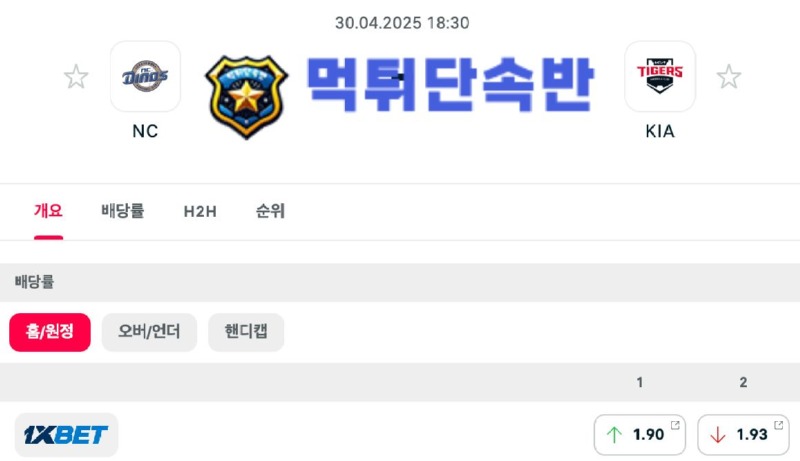Viewport: 800px width, 461px height.
Task: Favorite the KIA team with the star
Action: click(x=729, y=77)
